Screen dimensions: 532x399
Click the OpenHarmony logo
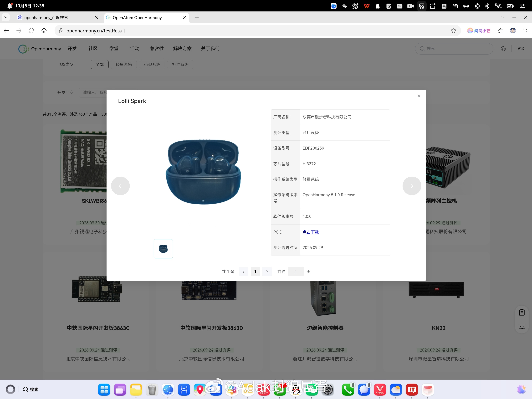tap(40, 49)
